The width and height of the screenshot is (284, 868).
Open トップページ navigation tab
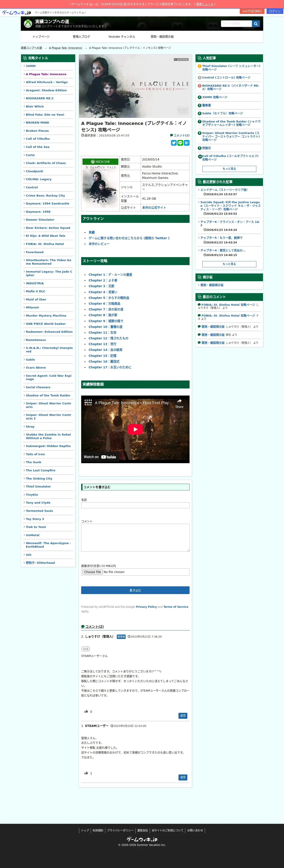[x=41, y=37]
